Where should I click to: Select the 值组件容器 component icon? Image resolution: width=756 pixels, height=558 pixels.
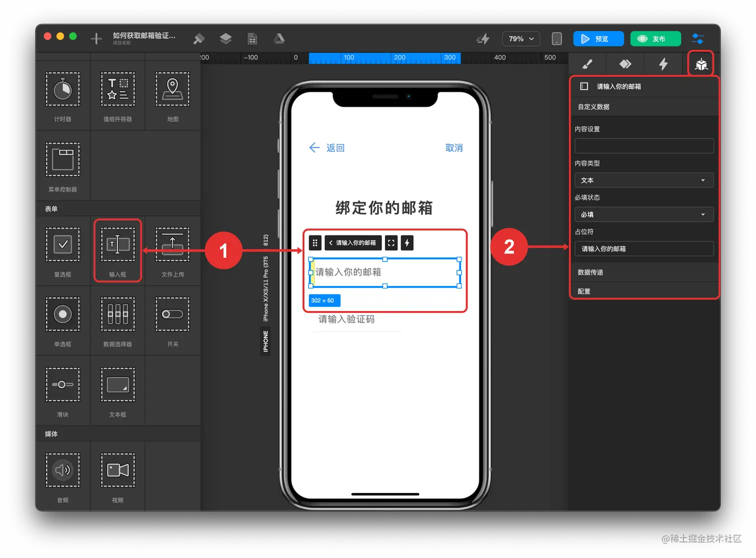(117, 89)
